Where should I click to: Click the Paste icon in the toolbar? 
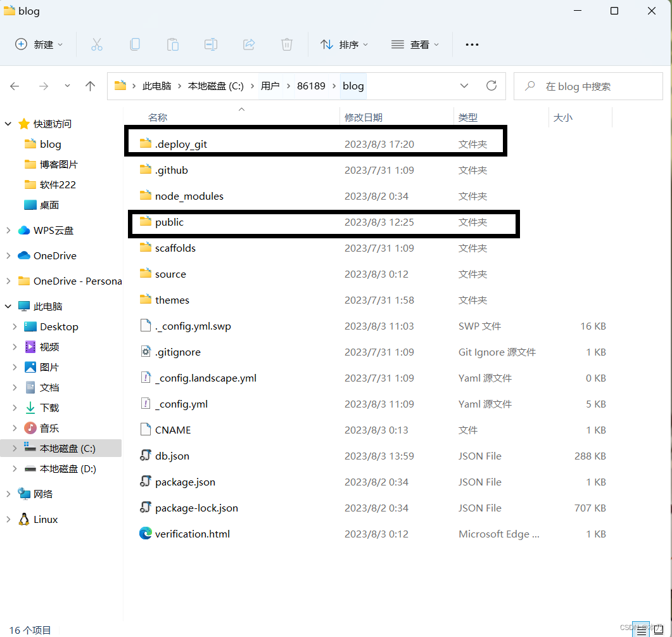[172, 44]
